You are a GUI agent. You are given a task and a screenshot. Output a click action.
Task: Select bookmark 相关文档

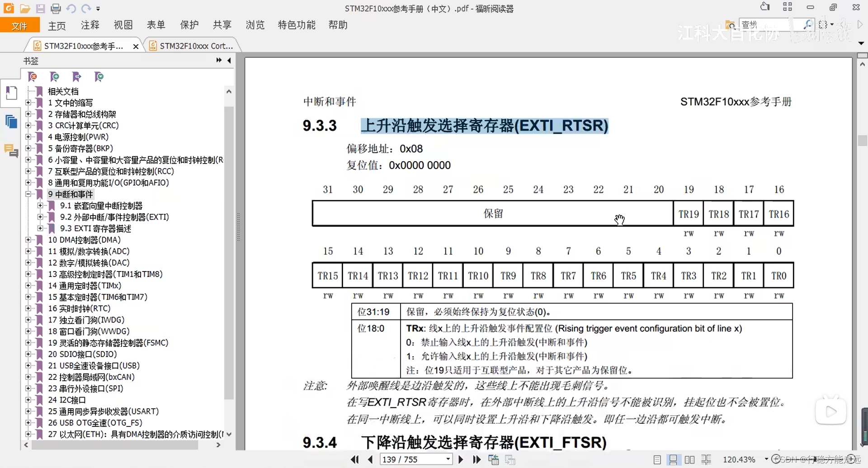click(x=63, y=91)
